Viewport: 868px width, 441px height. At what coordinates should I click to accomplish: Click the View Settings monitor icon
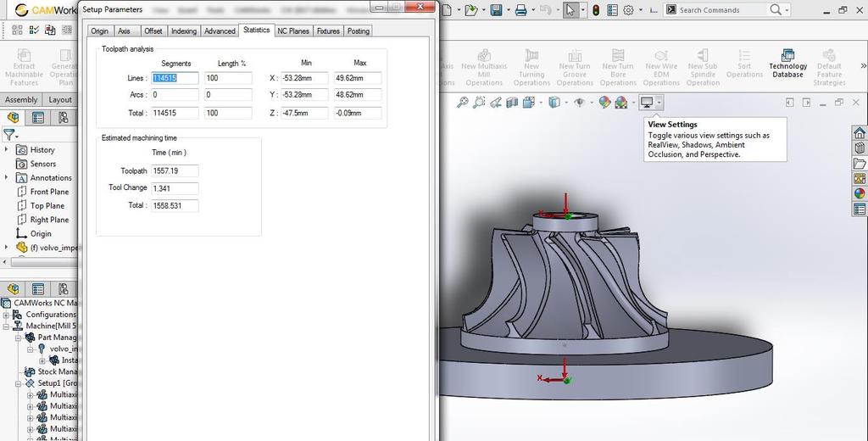click(647, 103)
